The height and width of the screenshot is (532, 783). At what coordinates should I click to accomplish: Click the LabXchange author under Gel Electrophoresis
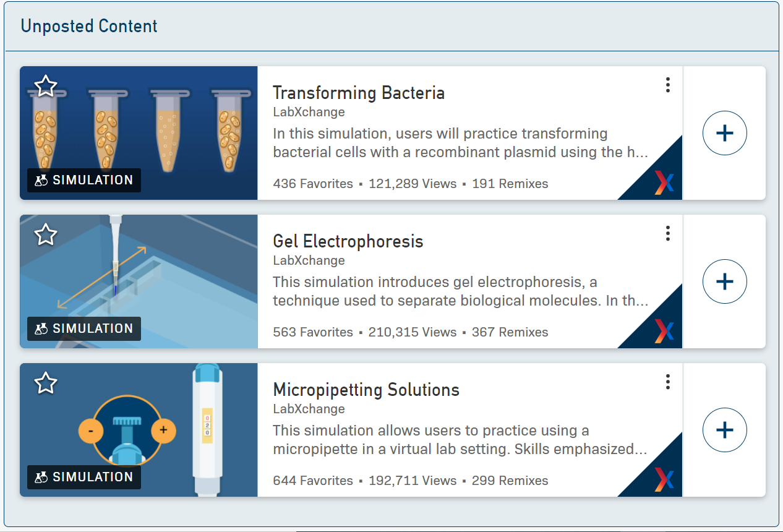tap(309, 260)
